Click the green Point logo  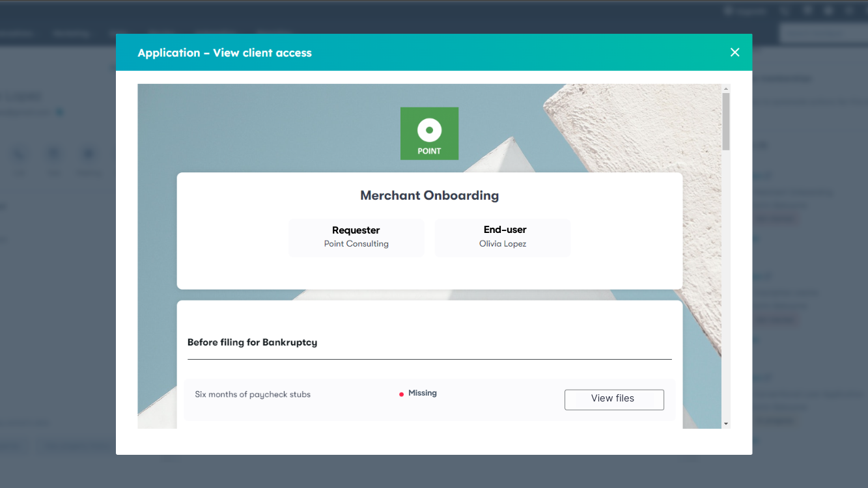pyautogui.click(x=429, y=133)
